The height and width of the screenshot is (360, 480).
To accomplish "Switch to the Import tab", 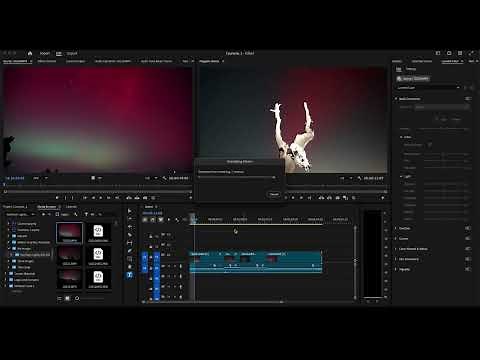I will (x=45, y=53).
